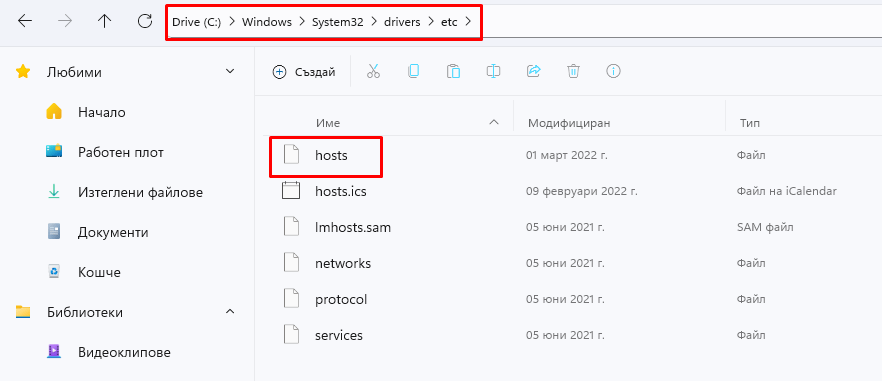Open Изтеглени файлове in the sidebar
The width and height of the screenshot is (882, 381).
[141, 192]
